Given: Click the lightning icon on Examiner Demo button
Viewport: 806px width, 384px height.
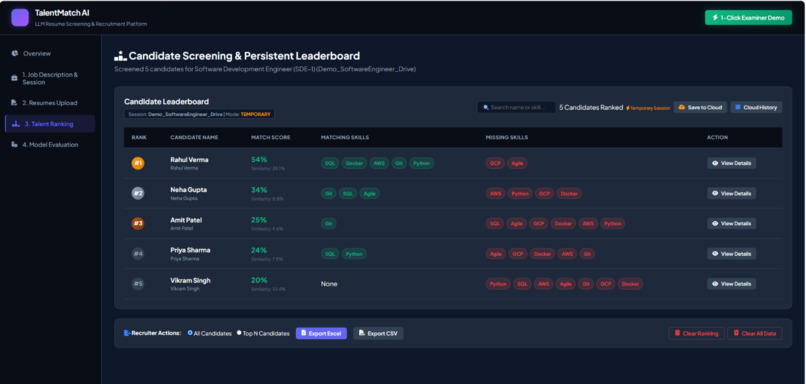Looking at the screenshot, I should pyautogui.click(x=715, y=17).
